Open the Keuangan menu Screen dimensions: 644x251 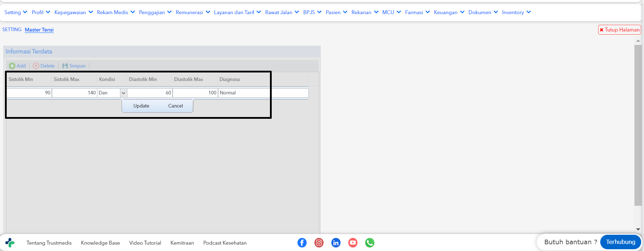[449, 12]
